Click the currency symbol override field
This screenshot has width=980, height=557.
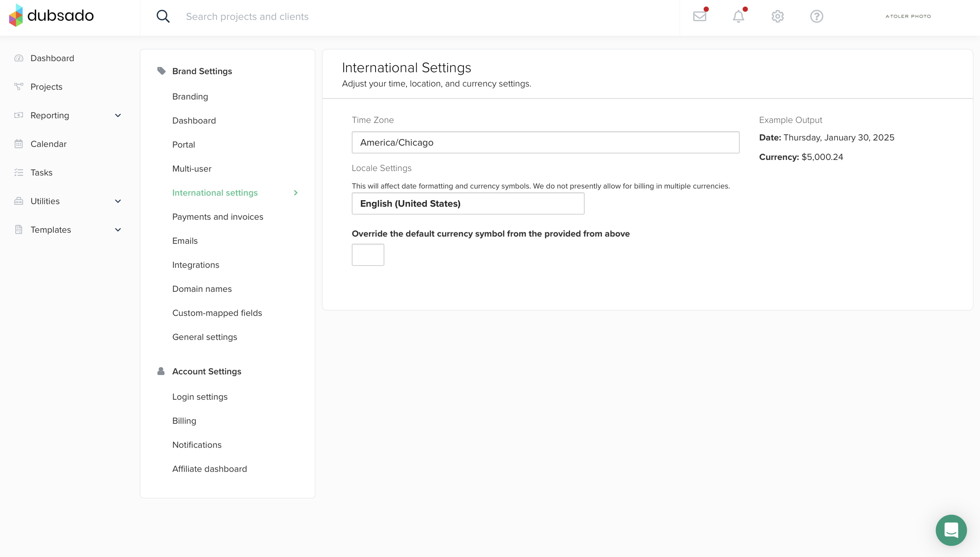click(x=368, y=255)
